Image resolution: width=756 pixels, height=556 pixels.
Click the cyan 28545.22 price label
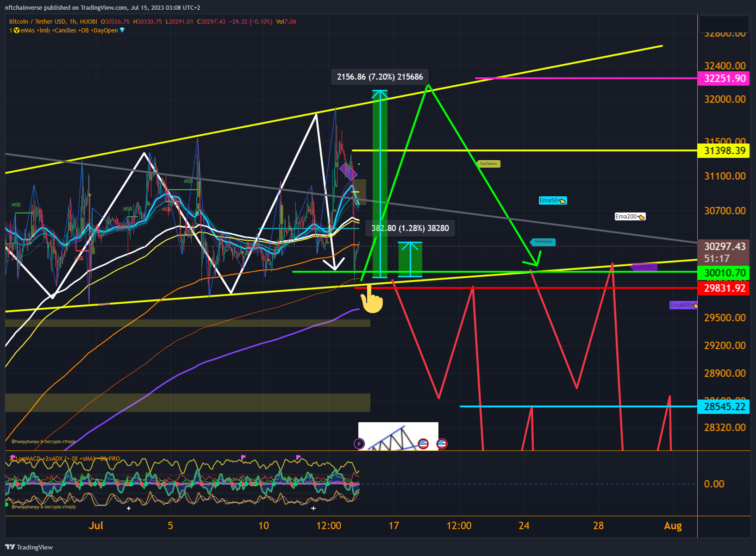[x=725, y=406]
